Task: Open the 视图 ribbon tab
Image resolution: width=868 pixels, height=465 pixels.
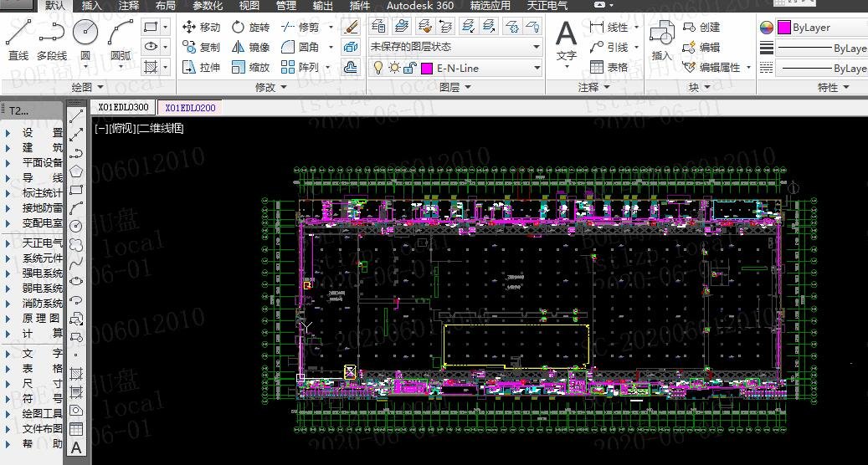Action: (x=249, y=6)
